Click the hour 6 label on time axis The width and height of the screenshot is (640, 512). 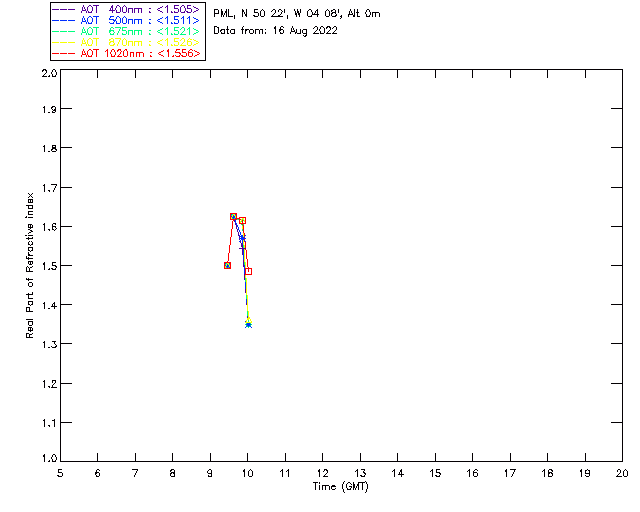(x=98, y=473)
